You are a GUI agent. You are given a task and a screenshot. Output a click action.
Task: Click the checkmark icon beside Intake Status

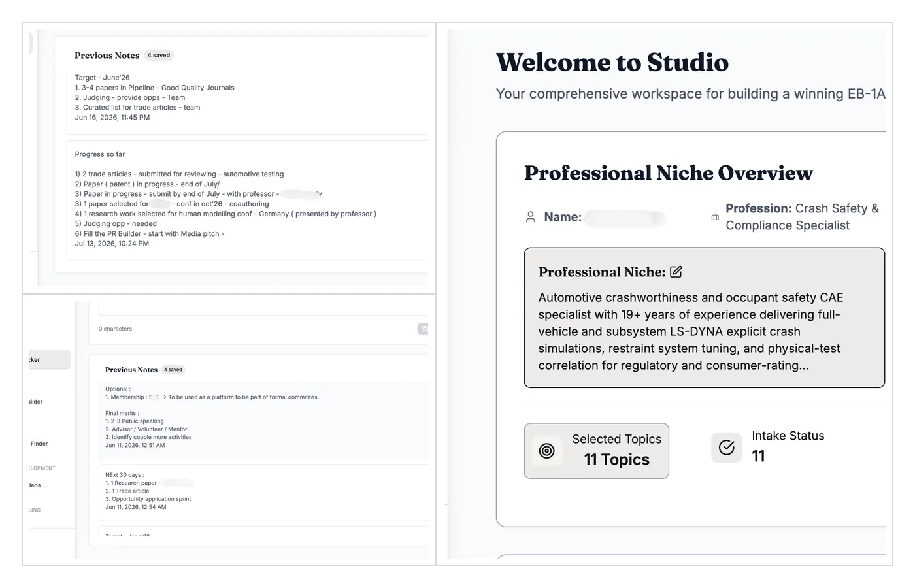coord(726,448)
